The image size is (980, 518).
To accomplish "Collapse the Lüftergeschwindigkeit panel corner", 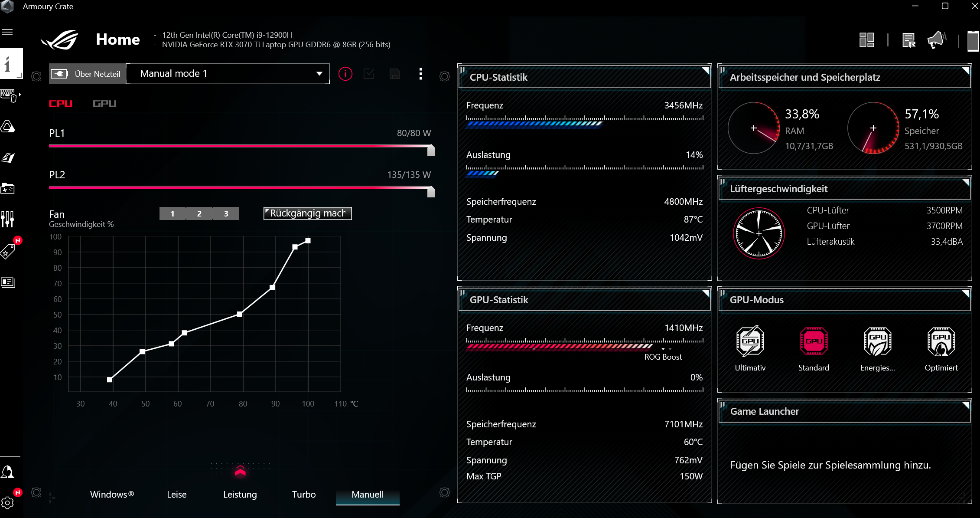I will (x=965, y=182).
